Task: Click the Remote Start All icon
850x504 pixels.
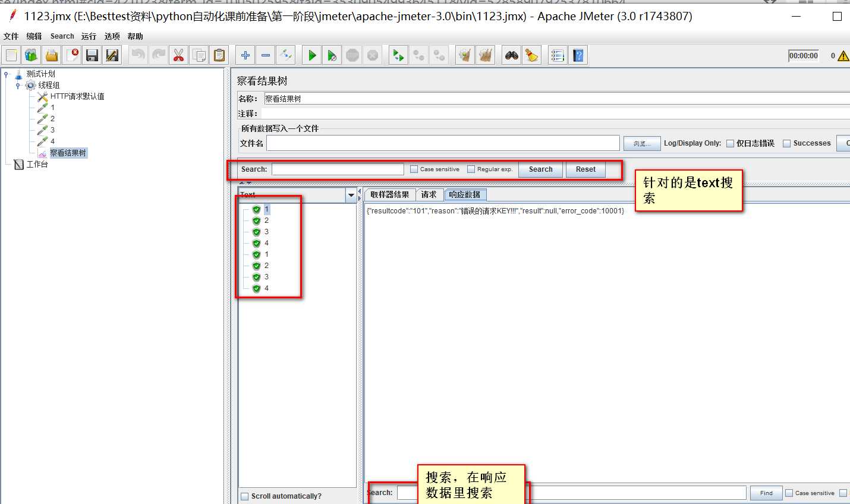Action: (x=399, y=55)
